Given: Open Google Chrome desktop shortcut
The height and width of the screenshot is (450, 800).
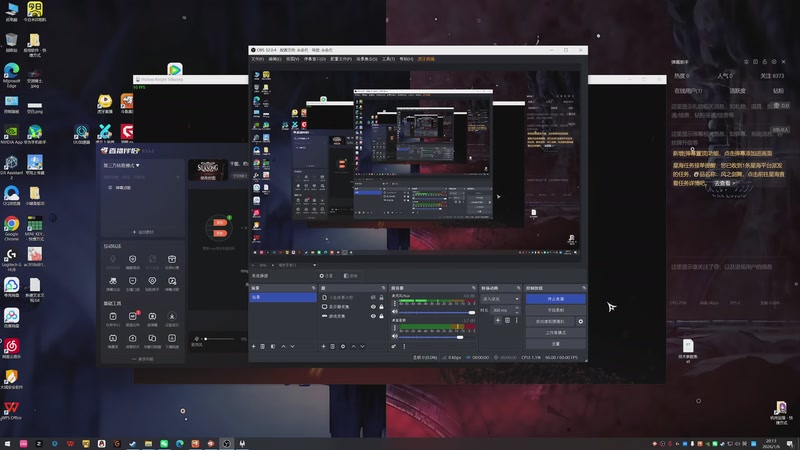Looking at the screenshot, I should (11, 228).
